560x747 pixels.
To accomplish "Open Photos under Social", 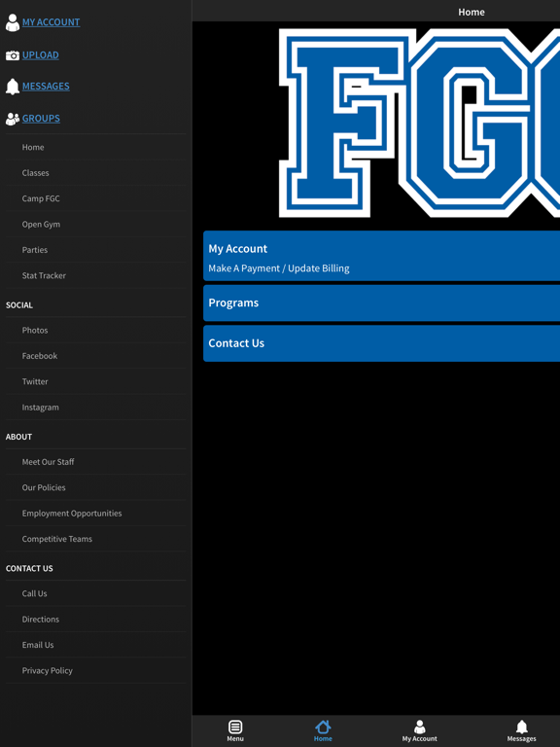I will tap(95, 330).
